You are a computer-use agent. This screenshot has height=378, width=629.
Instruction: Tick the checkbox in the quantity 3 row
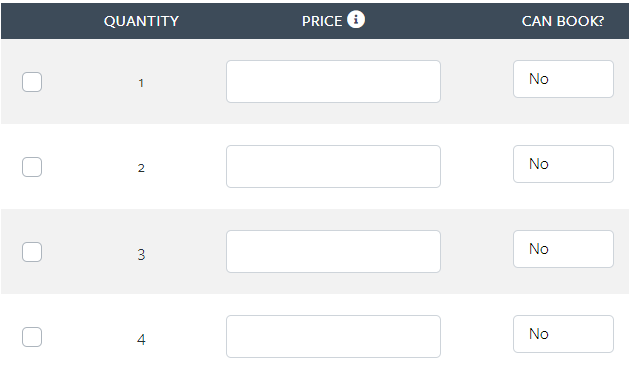click(32, 252)
